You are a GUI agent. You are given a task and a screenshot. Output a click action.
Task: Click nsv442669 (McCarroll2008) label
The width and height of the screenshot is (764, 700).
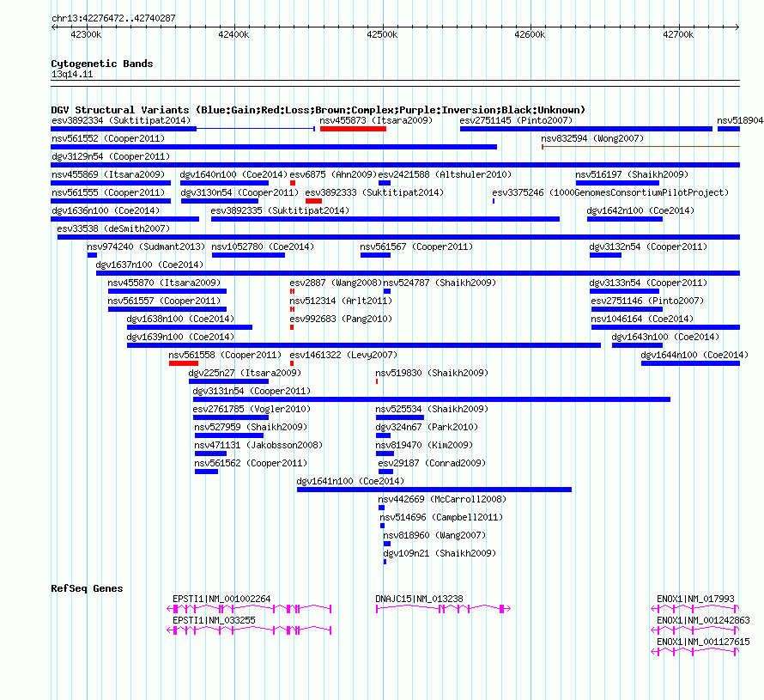point(442,499)
